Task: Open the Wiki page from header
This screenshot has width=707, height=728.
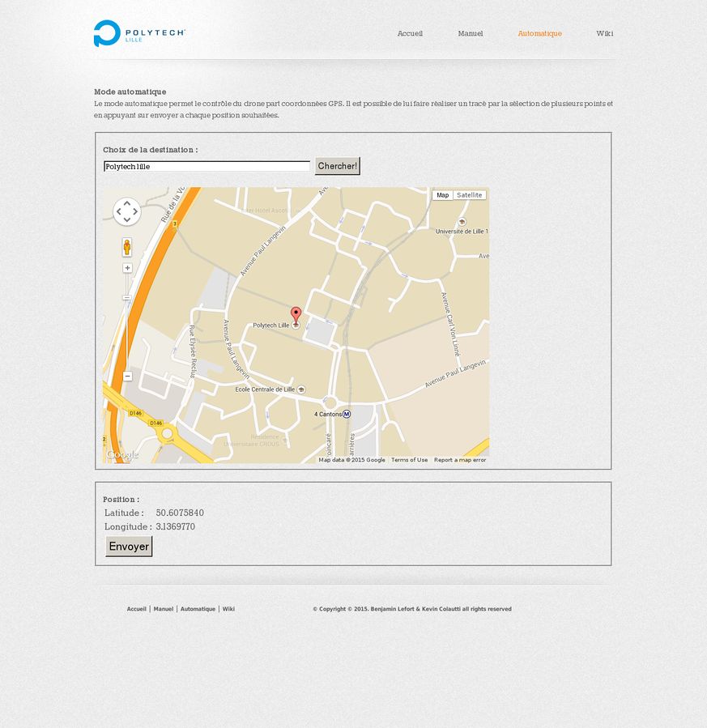Action: [604, 34]
